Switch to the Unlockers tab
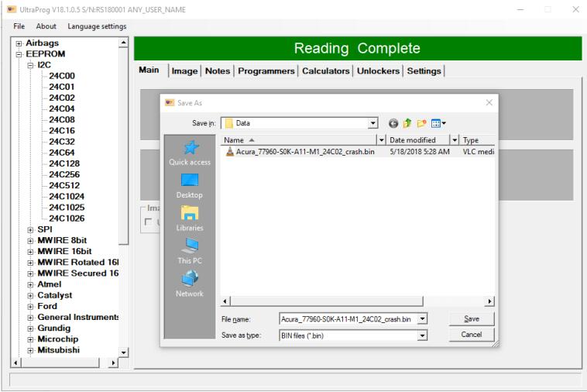 click(x=378, y=70)
